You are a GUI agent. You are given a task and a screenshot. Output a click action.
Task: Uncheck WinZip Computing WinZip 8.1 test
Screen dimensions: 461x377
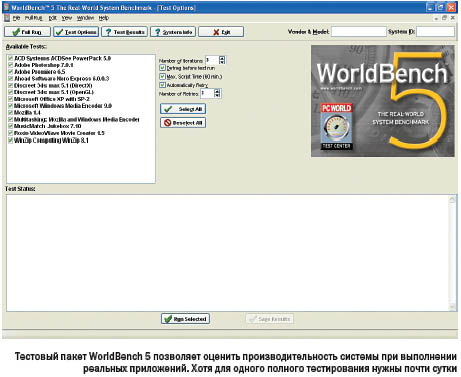click(11, 140)
